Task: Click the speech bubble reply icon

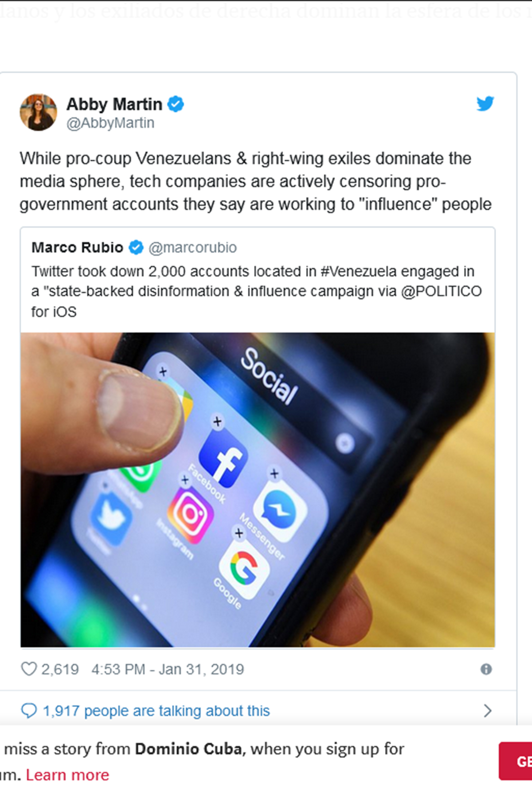Action: [29, 711]
